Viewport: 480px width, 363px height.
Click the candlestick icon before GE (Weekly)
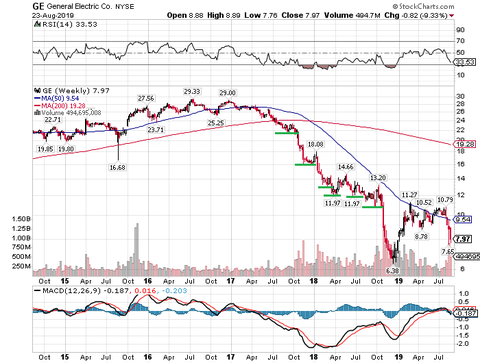click(x=37, y=91)
